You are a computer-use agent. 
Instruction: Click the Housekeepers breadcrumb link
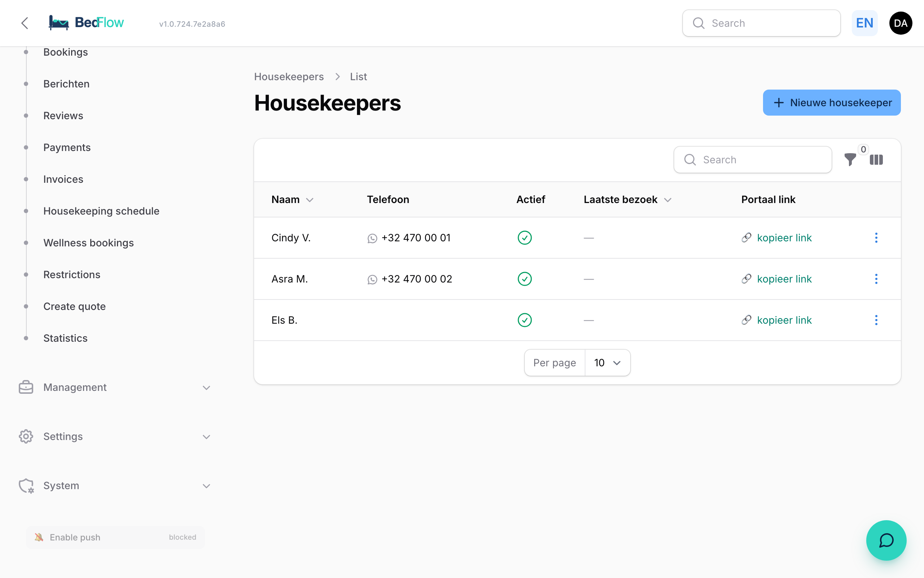coord(289,77)
